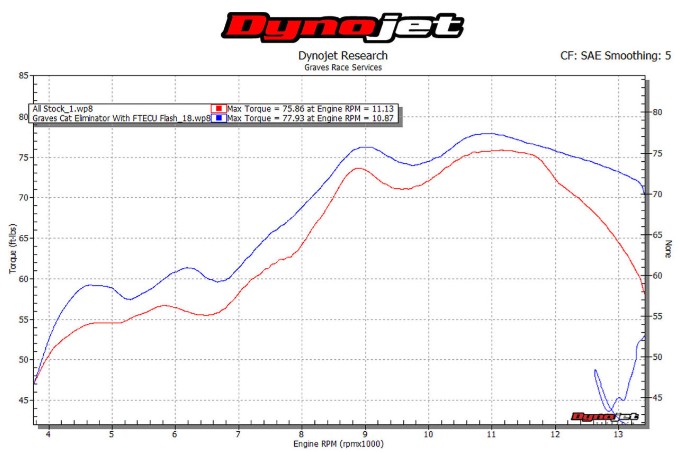Click the 85 tick on torque axis
This screenshot has width=682, height=452.
(x=23, y=76)
